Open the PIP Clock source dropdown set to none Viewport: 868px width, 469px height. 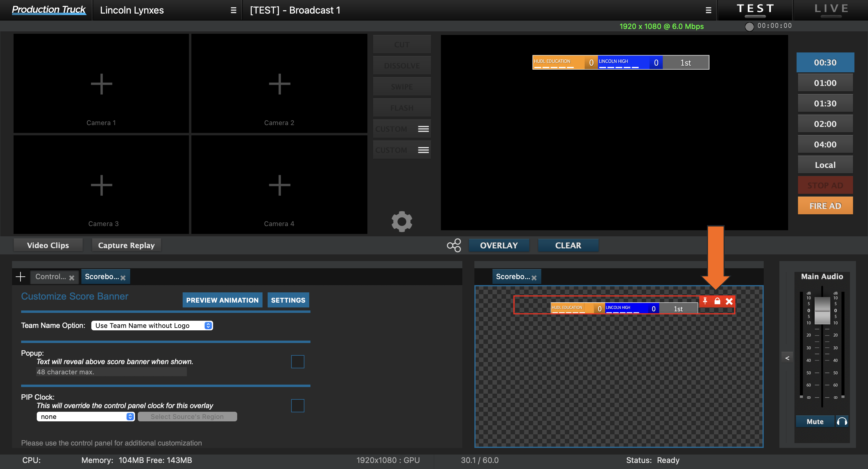click(85, 417)
